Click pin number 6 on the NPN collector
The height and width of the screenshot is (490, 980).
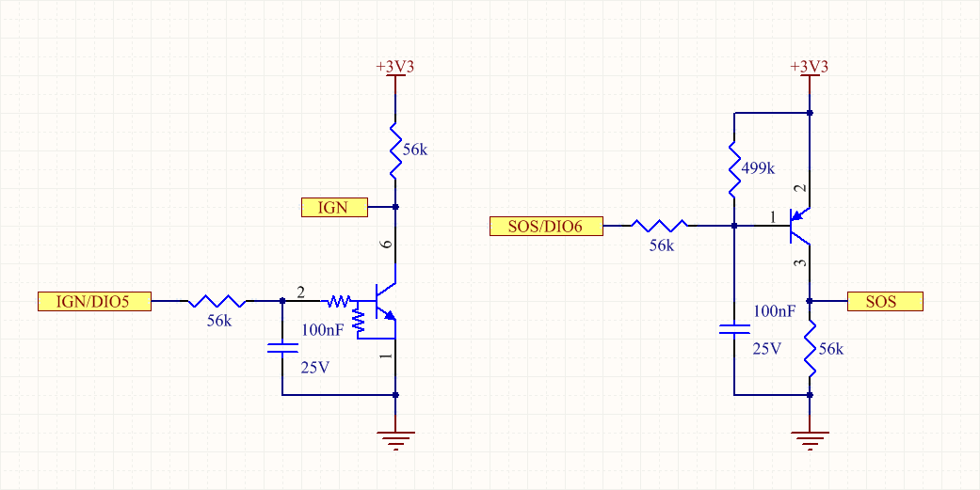tap(388, 245)
